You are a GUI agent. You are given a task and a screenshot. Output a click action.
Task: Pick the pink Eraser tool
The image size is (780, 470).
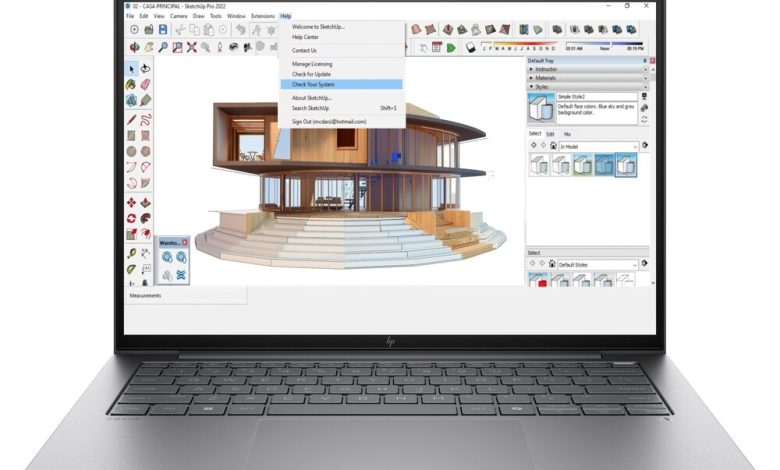pos(145,85)
